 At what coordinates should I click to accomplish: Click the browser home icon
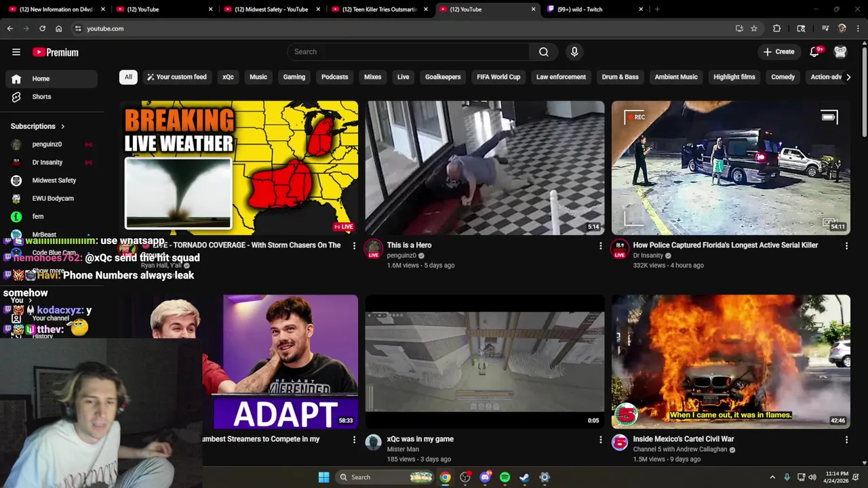(59, 28)
